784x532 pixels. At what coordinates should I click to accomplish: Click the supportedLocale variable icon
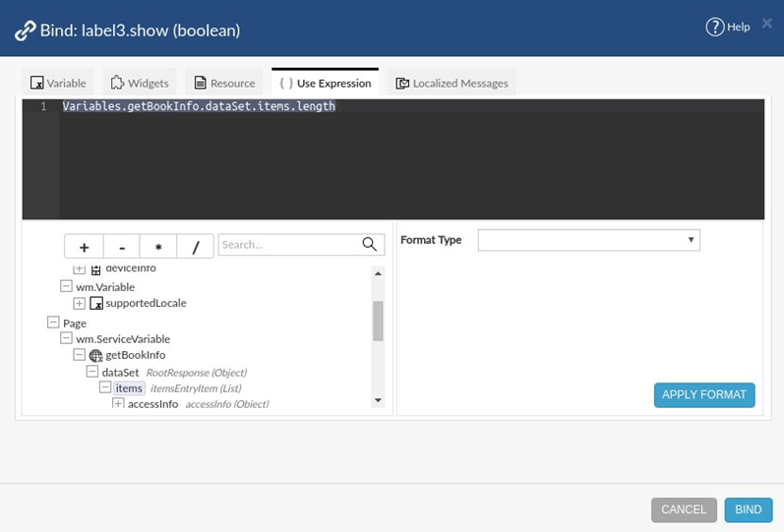point(96,303)
